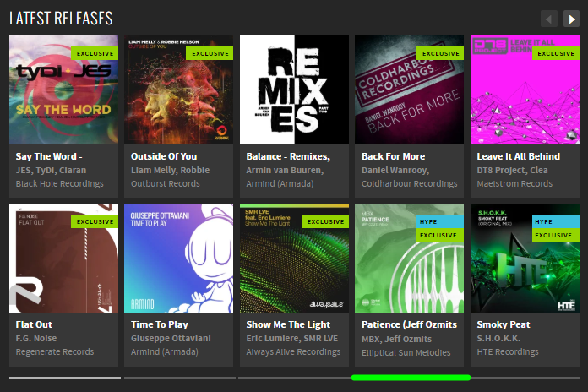The height and width of the screenshot is (392, 588).
Task: Click EXCLUSIVE badge on Say The Word
Action: pos(95,53)
